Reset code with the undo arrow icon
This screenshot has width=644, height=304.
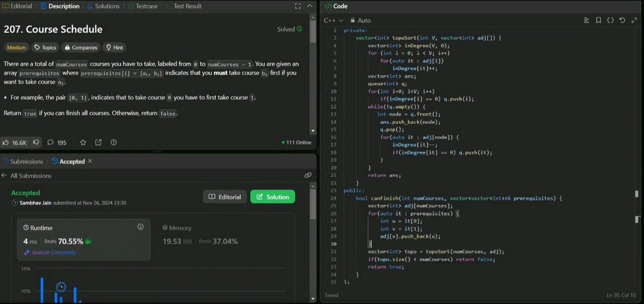[622, 20]
